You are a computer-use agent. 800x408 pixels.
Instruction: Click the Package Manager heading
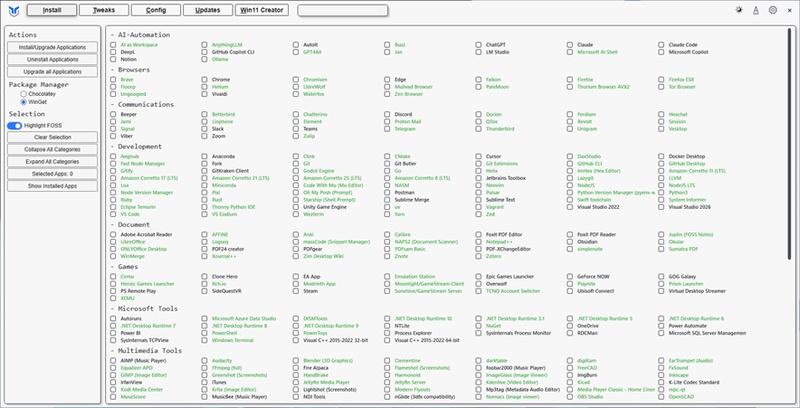[x=39, y=85]
